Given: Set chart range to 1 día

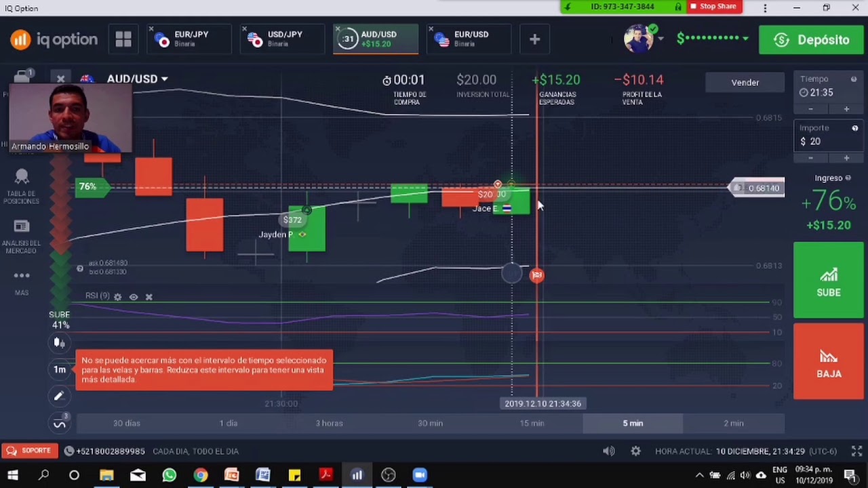Looking at the screenshot, I should point(229,423).
